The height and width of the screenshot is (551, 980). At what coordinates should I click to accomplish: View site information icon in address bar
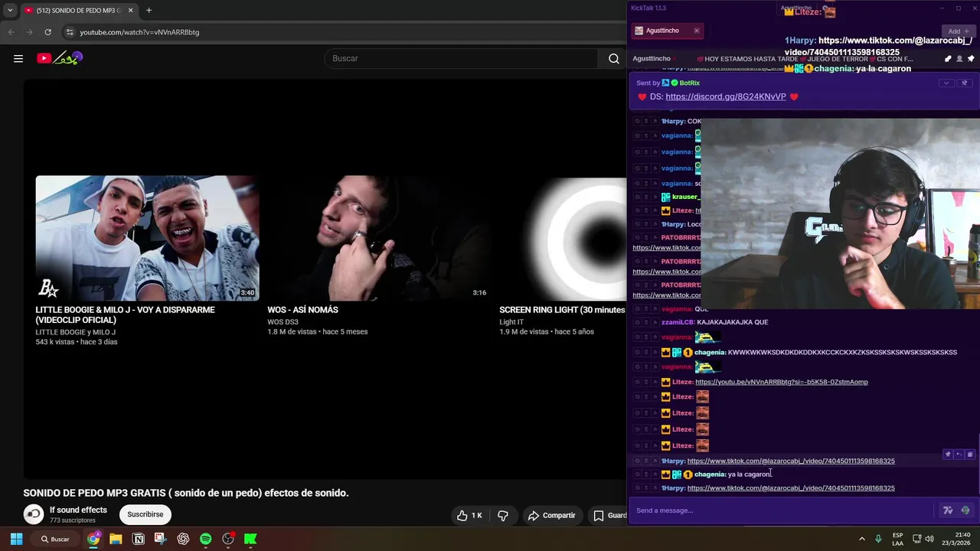(x=70, y=32)
